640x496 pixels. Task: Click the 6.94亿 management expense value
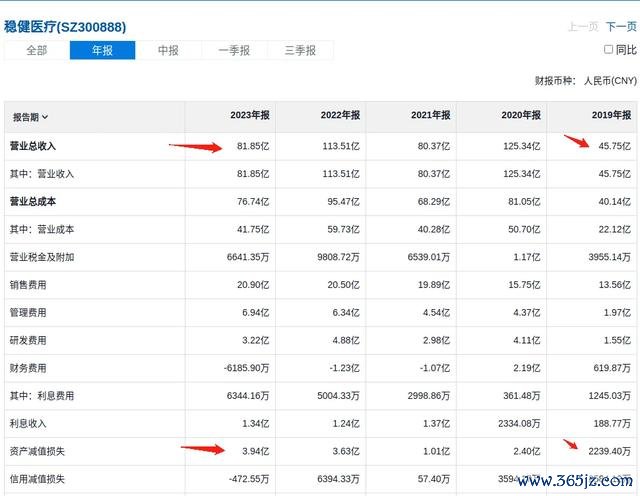256,313
